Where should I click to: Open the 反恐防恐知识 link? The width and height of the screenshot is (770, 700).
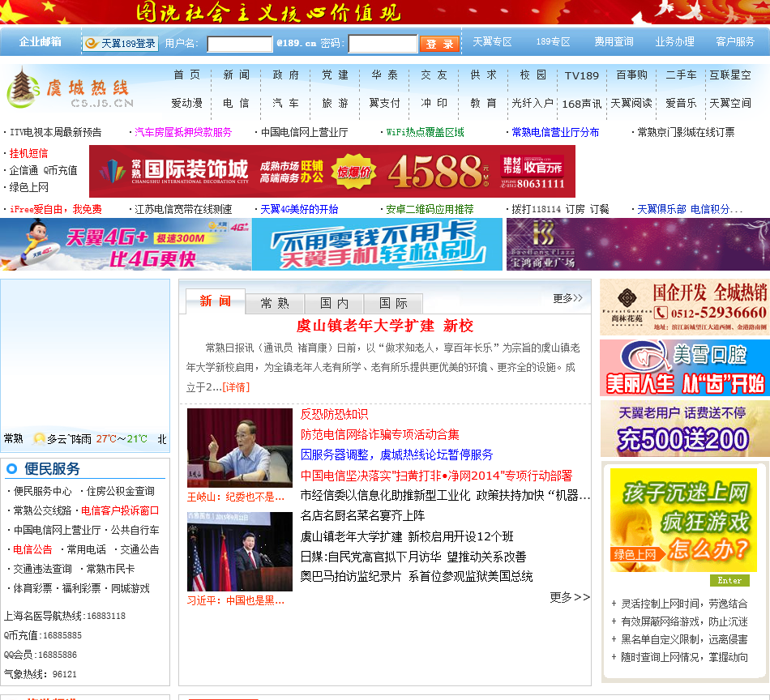point(335,414)
